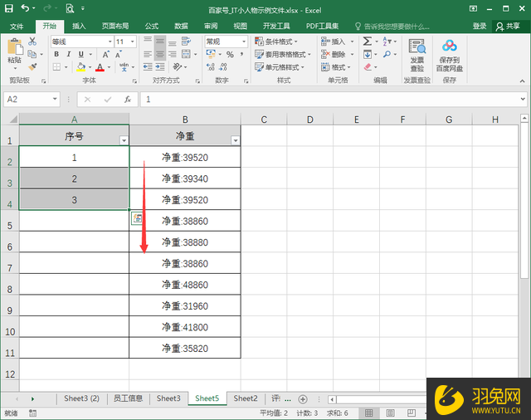
Task: Switch to the Formulas tab
Action: pos(152,26)
